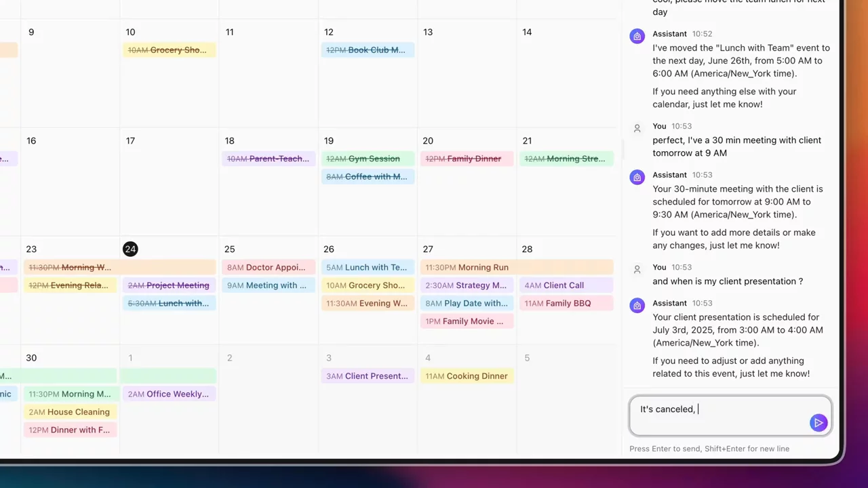
Task: Click the purple send message button
Action: [818, 423]
